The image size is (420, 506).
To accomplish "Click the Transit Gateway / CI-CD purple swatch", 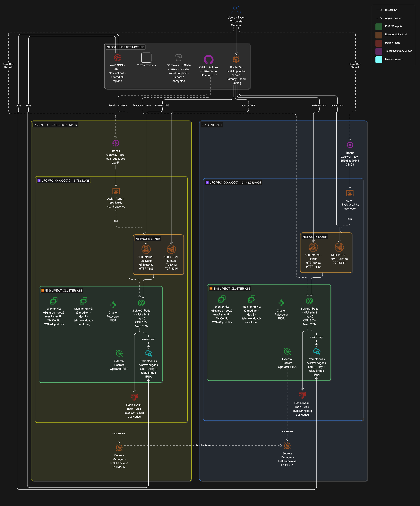I will 379,51.
